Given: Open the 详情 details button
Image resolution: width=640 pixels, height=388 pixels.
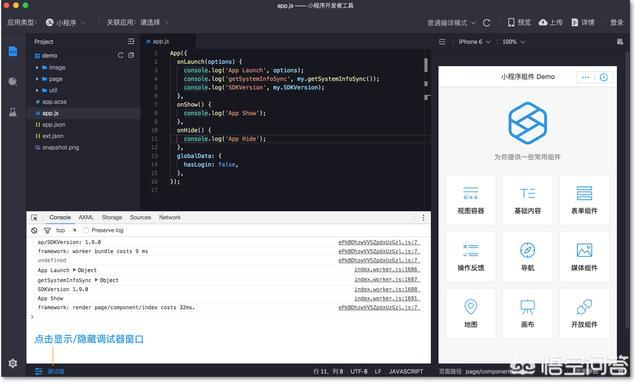Looking at the screenshot, I should point(583,22).
